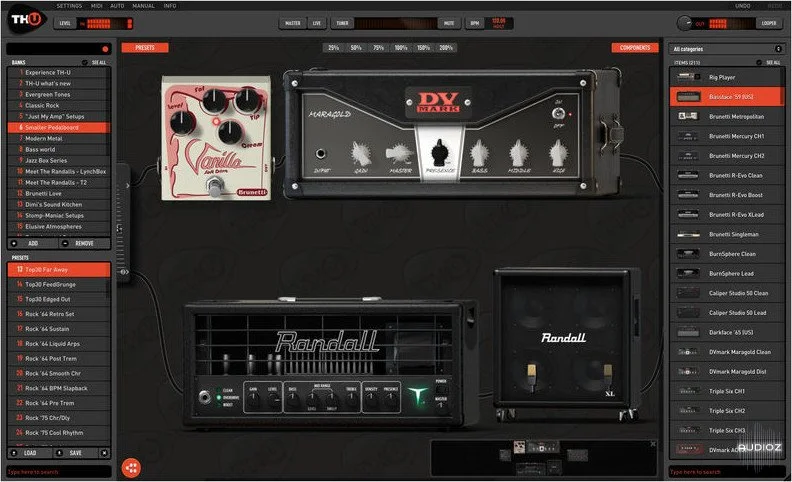Set zoom to 150%

click(x=423, y=48)
